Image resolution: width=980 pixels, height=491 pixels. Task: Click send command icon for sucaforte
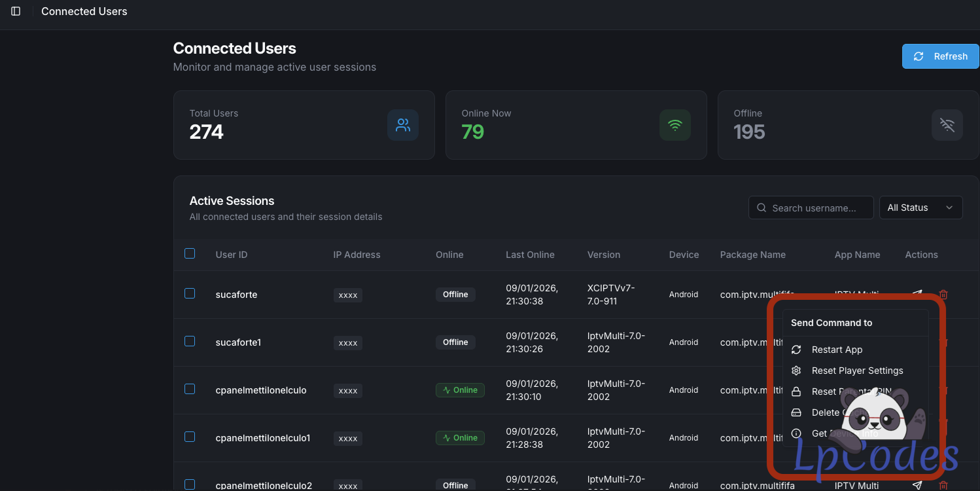[x=917, y=295]
